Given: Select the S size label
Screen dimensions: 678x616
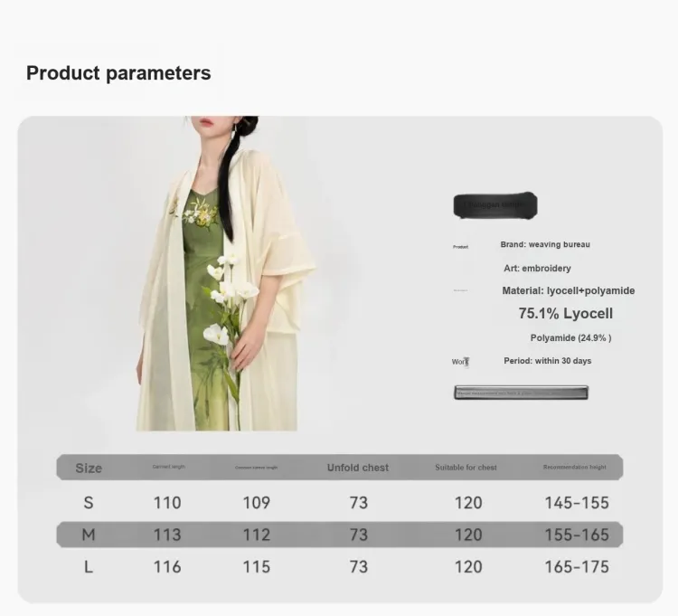Looking at the screenshot, I should [x=89, y=503].
